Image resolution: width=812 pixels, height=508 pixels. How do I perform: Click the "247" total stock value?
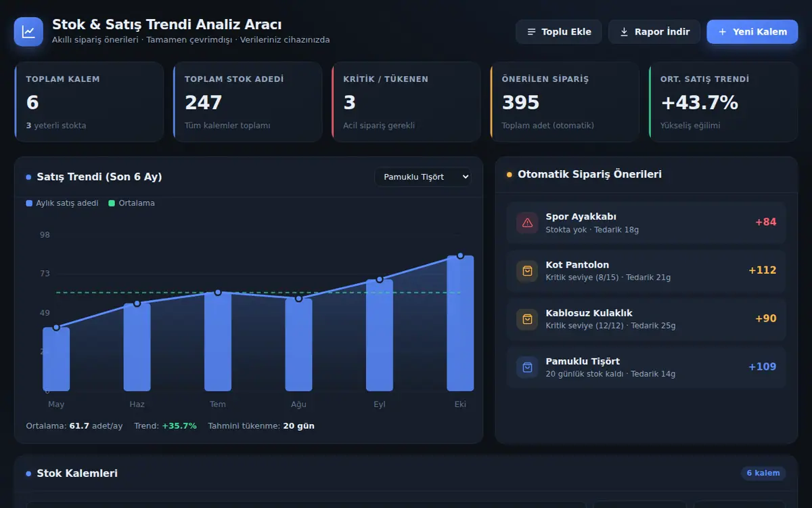pyautogui.click(x=204, y=102)
